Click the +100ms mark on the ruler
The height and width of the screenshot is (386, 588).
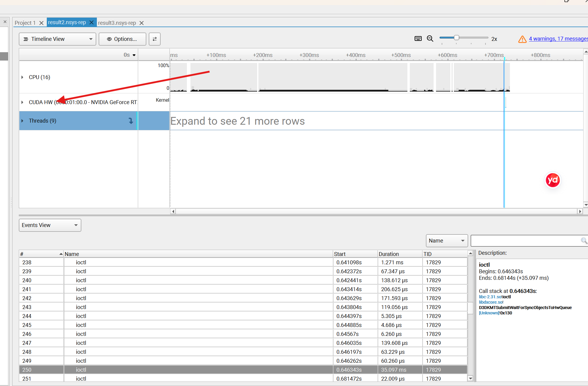click(x=216, y=55)
